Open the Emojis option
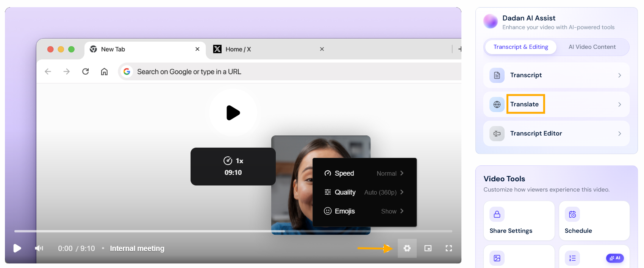 (364, 211)
